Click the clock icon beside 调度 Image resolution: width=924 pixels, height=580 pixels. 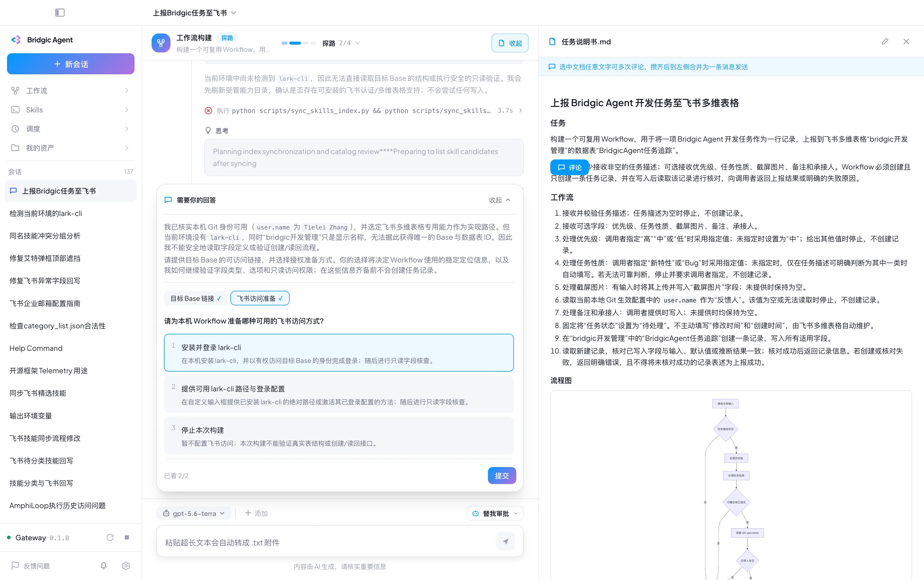pos(15,129)
